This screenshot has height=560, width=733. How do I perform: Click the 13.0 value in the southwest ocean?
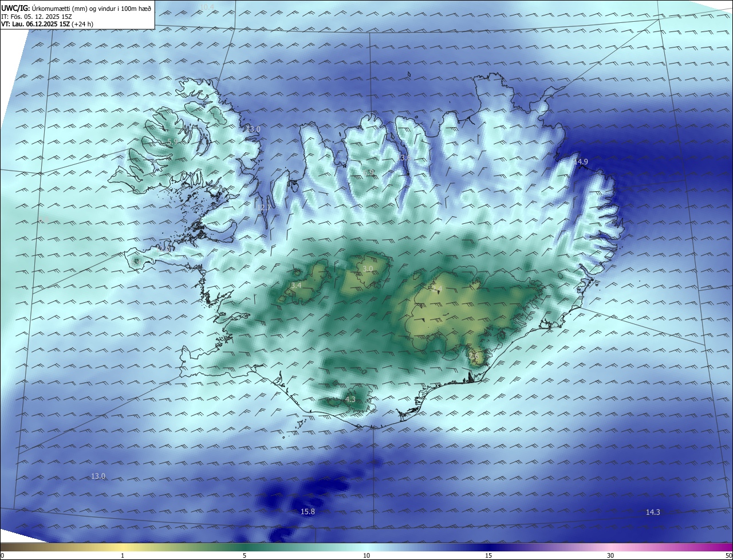[x=98, y=476]
